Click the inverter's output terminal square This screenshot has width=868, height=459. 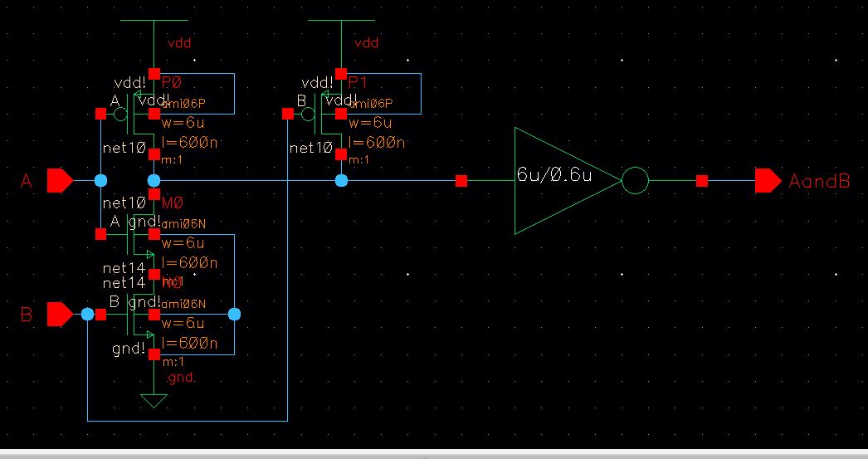pyautogui.click(x=702, y=180)
